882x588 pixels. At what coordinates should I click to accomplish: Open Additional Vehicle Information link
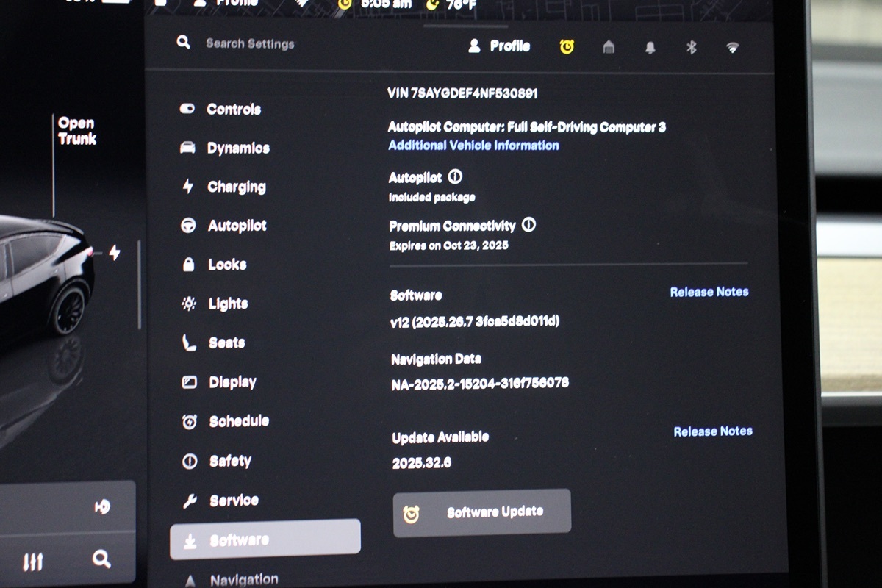tap(473, 146)
